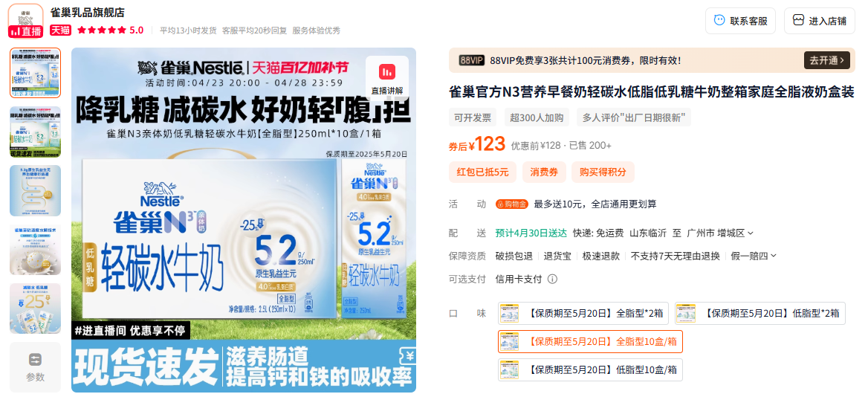This screenshot has height=394, width=868.
Task: Click the price 券后¥123
Action: click(477, 145)
